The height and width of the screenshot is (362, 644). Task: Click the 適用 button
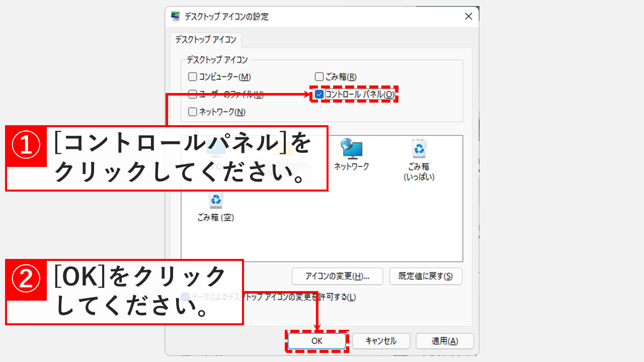[x=445, y=341]
